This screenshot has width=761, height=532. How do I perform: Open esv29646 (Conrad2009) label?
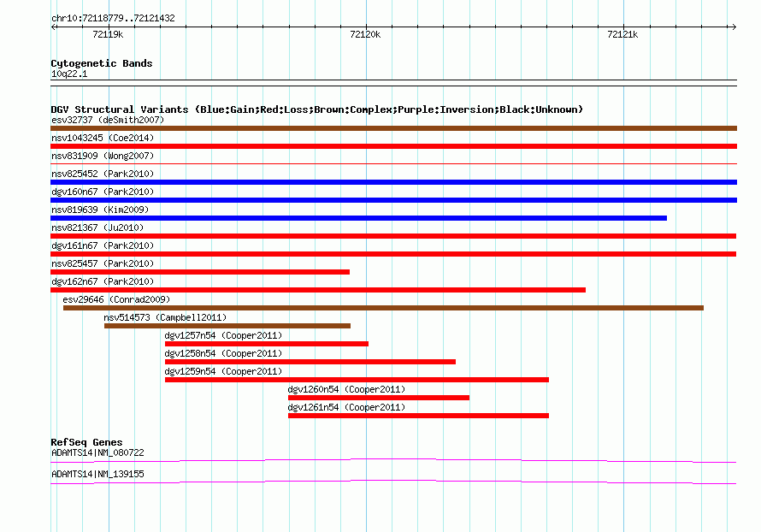click(116, 299)
